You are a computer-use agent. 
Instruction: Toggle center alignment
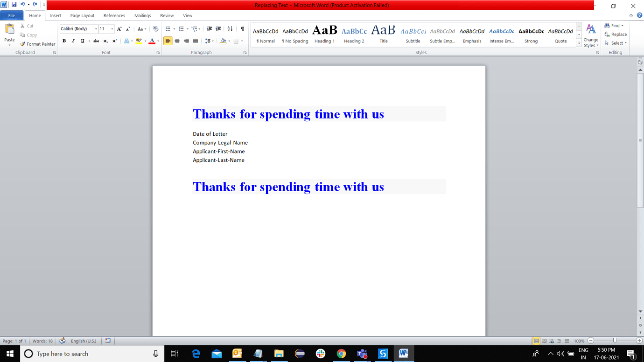pos(177,41)
